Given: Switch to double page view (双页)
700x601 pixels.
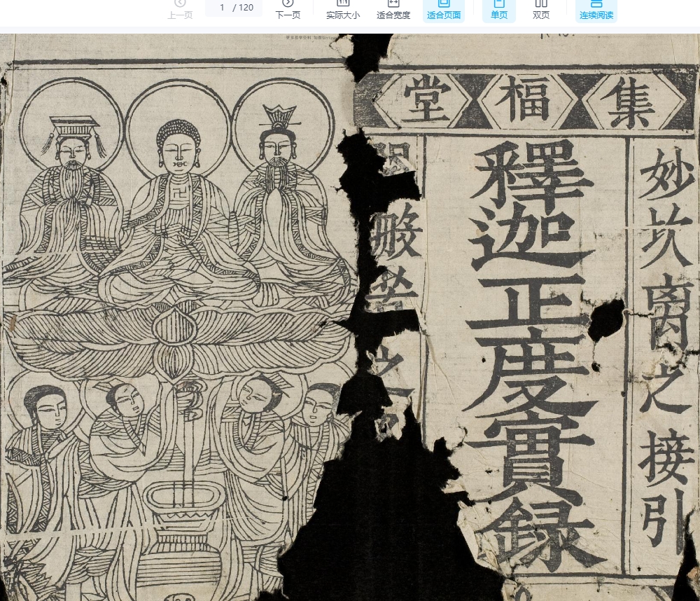Looking at the screenshot, I should [x=541, y=9].
